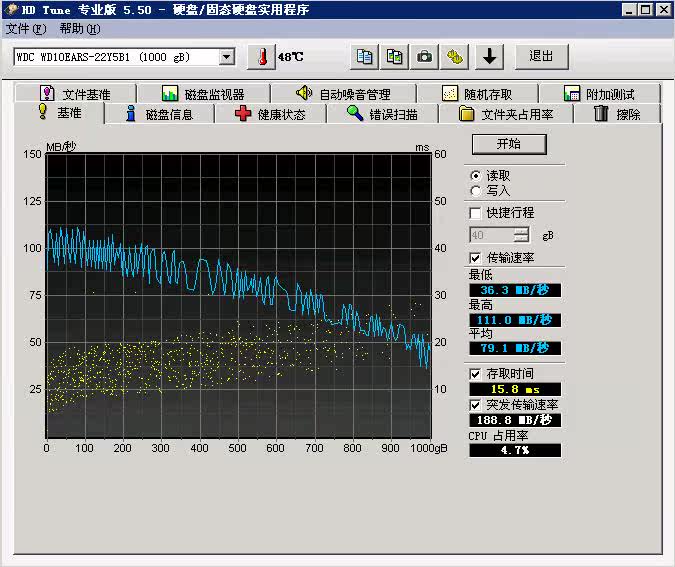Viewport: 675px width, 567px height.
Task: Open the options settings icon
Action: pos(456,56)
